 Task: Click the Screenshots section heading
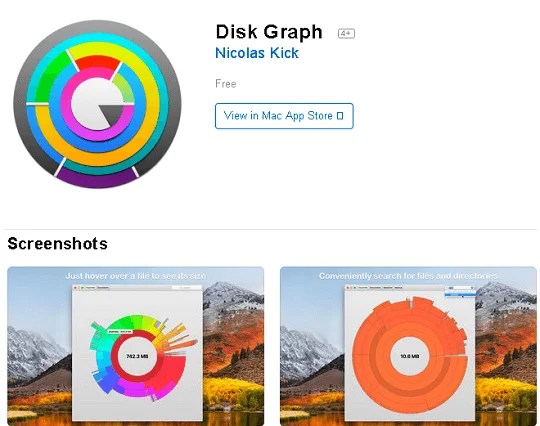point(58,244)
